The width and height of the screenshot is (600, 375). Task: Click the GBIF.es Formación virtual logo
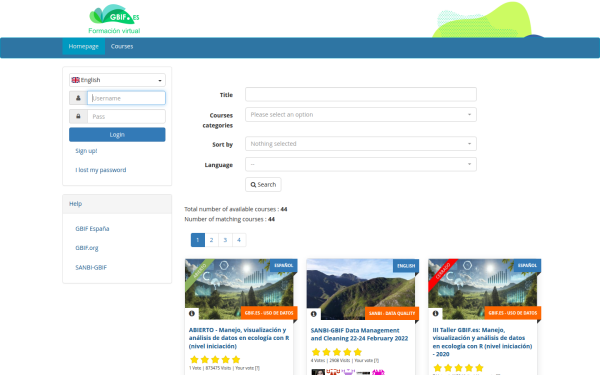114,19
